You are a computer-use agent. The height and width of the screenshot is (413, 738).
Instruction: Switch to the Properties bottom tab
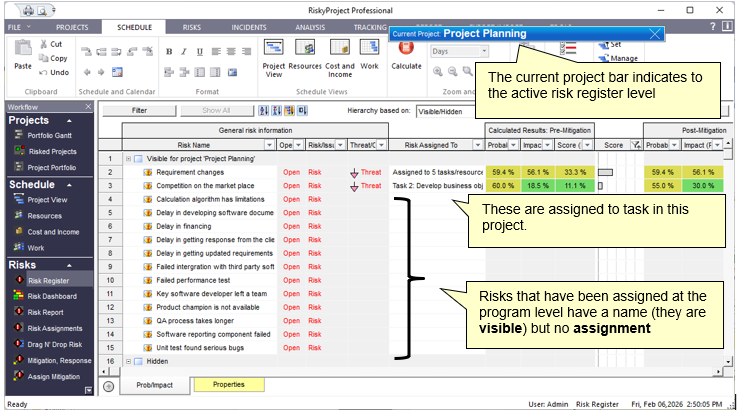[228, 384]
